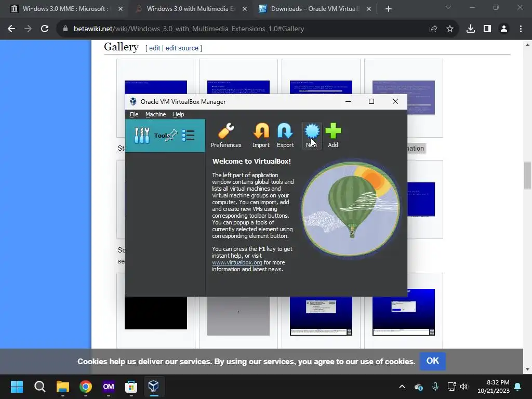532x399 pixels.
Task: Open the tab search dropdown chevron
Action: 448,7
